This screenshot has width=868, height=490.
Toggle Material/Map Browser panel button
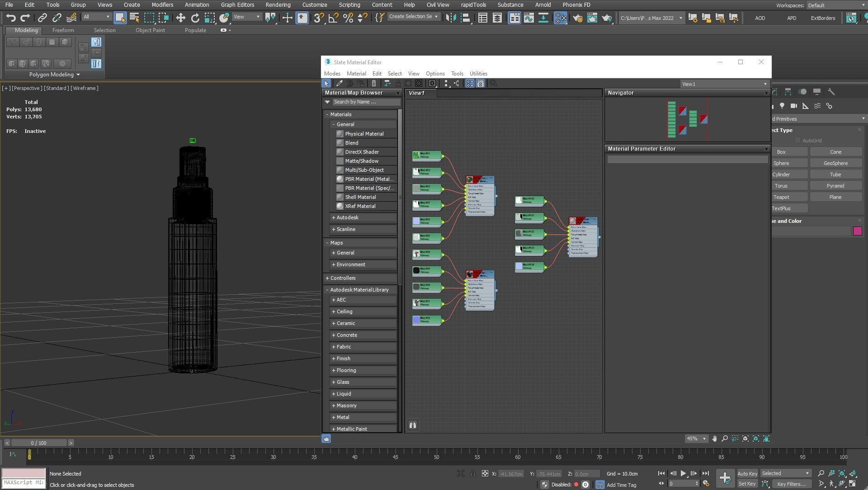point(470,83)
